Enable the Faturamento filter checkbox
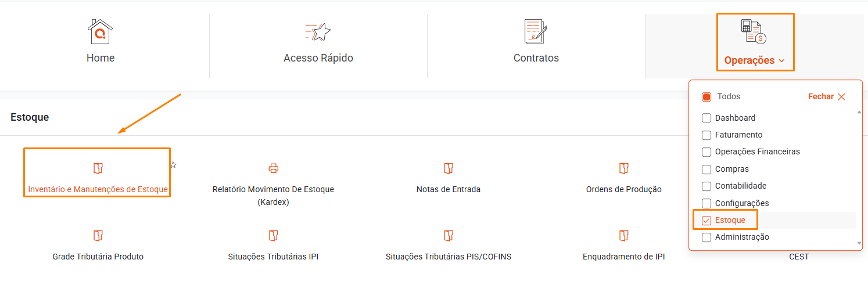868x285 pixels. tap(706, 135)
